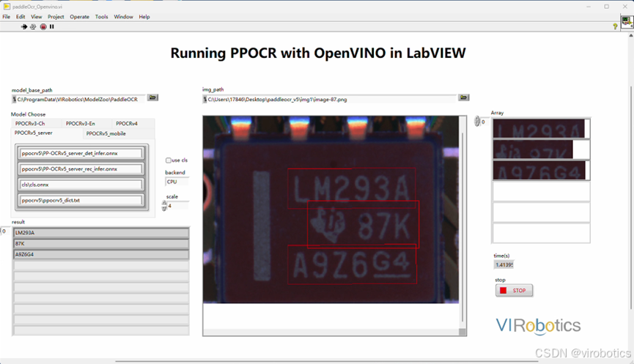634x364 pixels.
Task: Switch to the PPOCRv4 tab
Action: 133,124
